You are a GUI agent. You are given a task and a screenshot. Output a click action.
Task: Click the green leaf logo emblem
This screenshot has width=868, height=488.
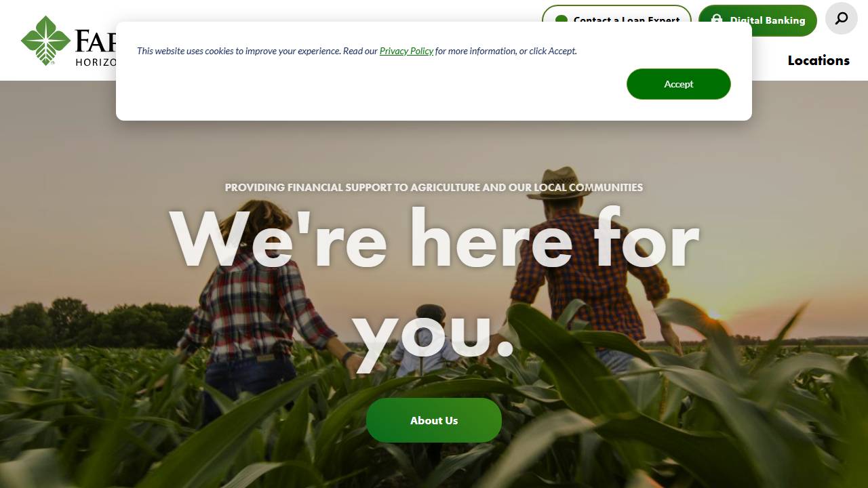click(x=45, y=41)
